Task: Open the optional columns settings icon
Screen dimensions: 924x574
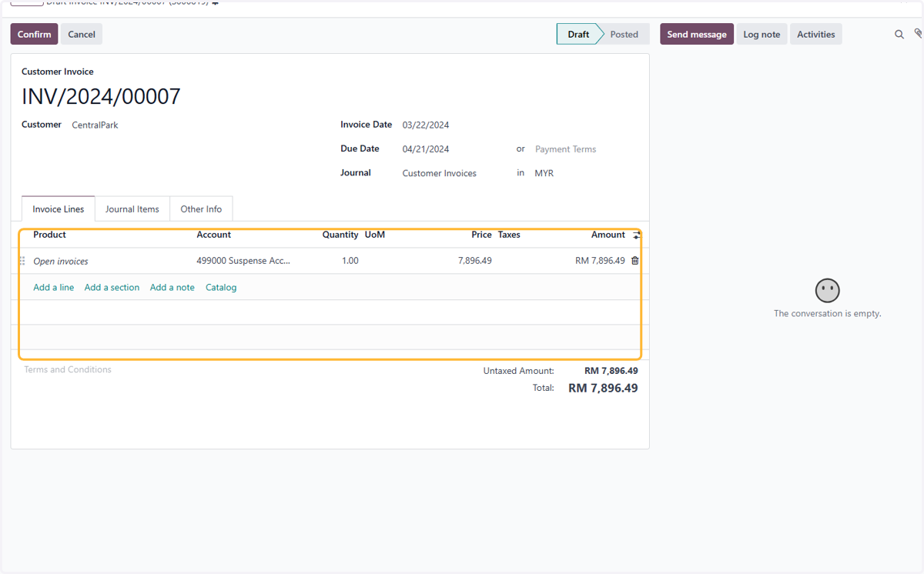Action: [637, 235]
